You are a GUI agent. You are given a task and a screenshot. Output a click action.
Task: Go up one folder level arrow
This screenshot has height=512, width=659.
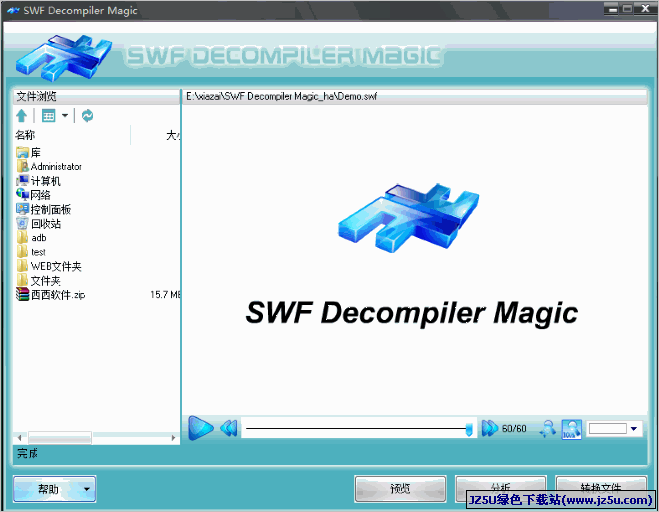[21, 115]
